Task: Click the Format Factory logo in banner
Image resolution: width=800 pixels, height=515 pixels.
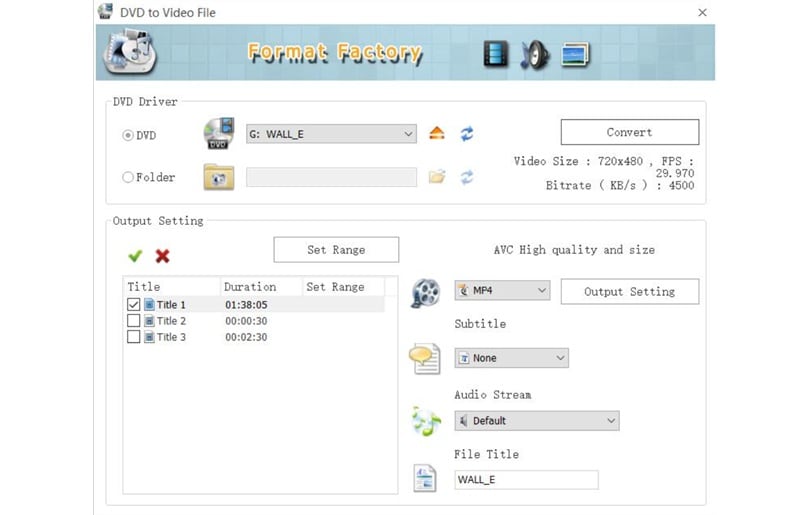Action: point(130,53)
